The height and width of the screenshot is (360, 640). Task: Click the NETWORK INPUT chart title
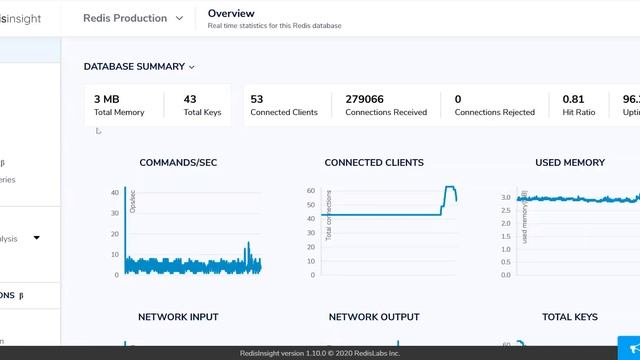point(178,317)
